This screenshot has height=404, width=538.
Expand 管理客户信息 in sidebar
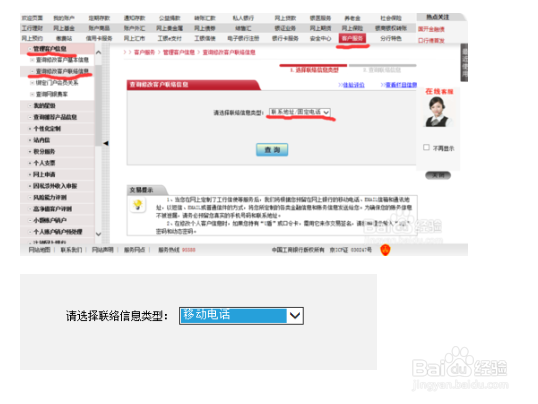[50, 49]
